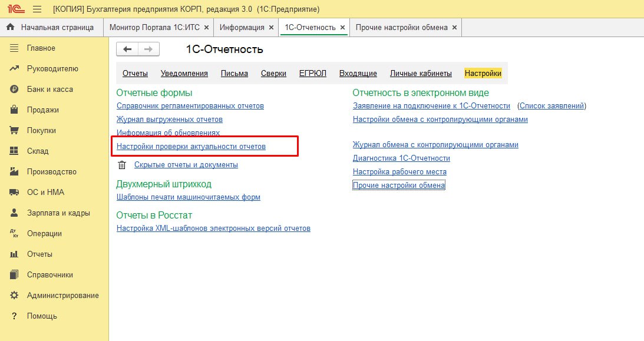Open the Склад sidebar section
This screenshot has width=644, height=341.
point(54,151)
